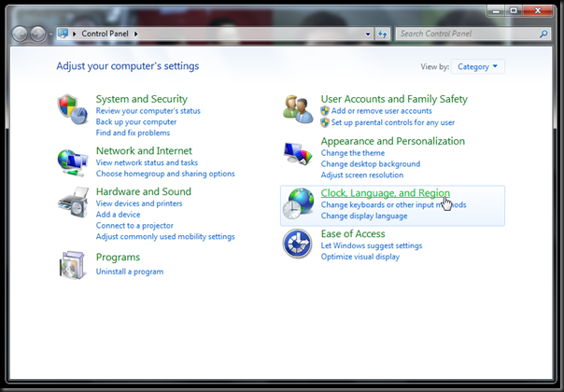Click Uninstall a program
This screenshot has height=392, width=564.
[130, 272]
